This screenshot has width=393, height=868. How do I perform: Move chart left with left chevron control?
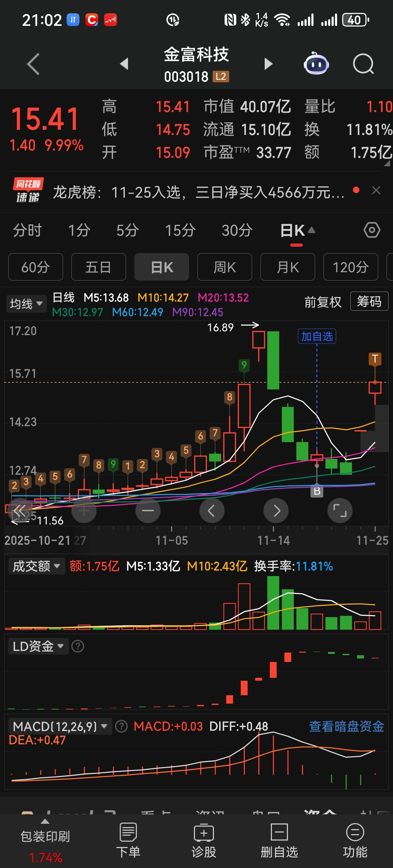point(212,511)
